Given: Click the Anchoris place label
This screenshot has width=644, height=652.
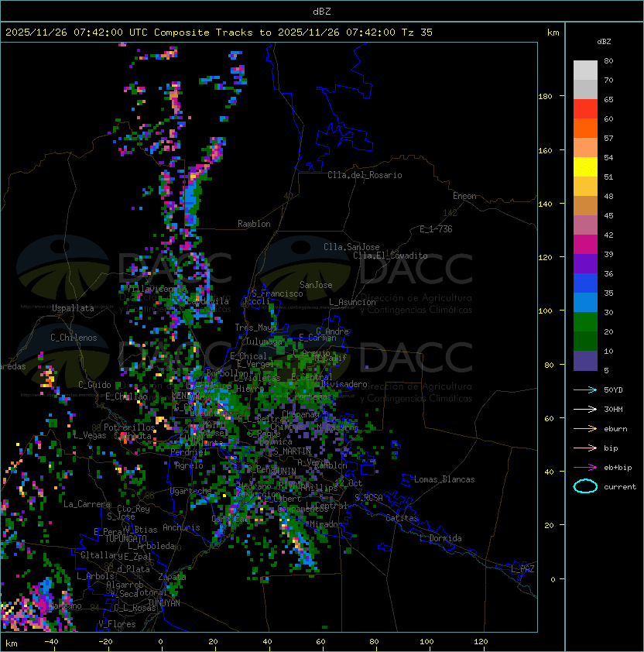Looking at the screenshot, I should (181, 527).
